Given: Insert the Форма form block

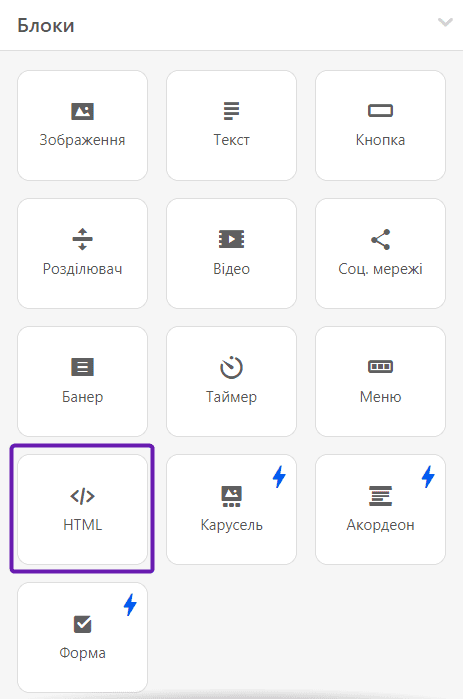Looking at the screenshot, I should (x=82, y=637).
